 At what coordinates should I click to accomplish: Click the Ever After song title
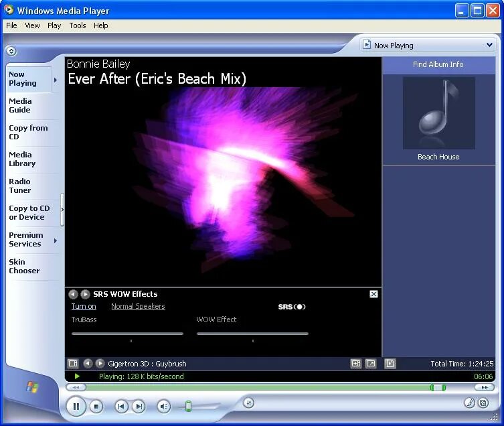pyautogui.click(x=157, y=79)
